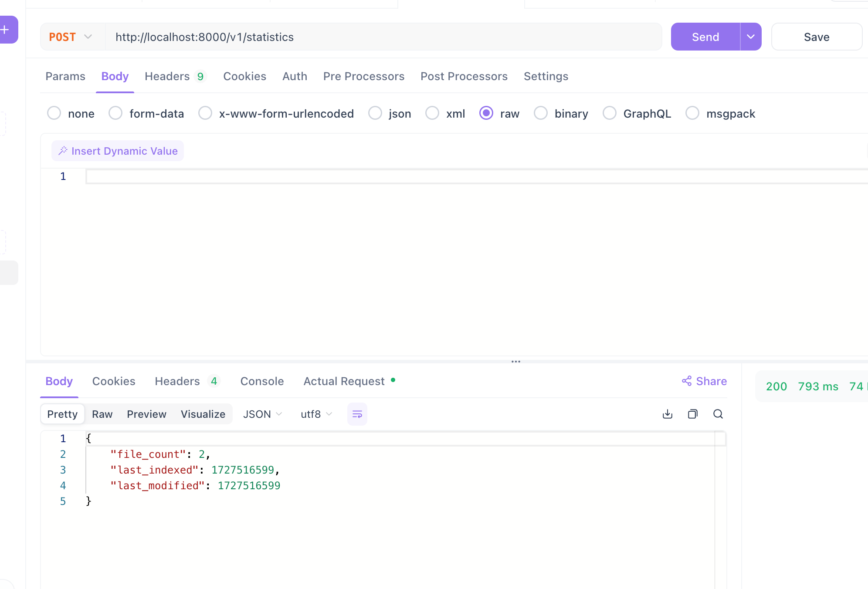This screenshot has width=868, height=589.
Task: Open the JSON format dropdown
Action: [x=262, y=414]
